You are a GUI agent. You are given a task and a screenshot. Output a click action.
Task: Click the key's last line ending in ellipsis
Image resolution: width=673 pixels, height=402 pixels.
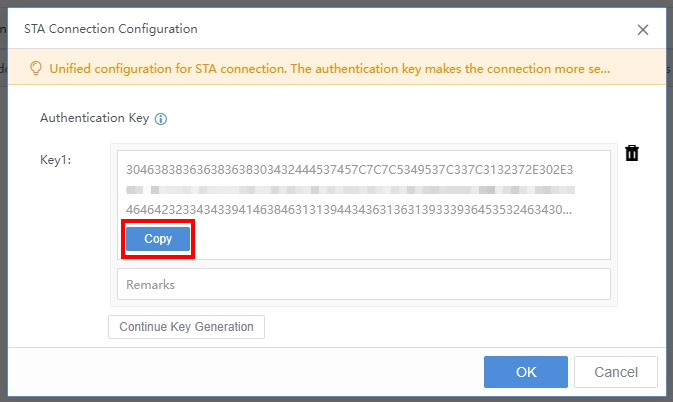[349, 210]
